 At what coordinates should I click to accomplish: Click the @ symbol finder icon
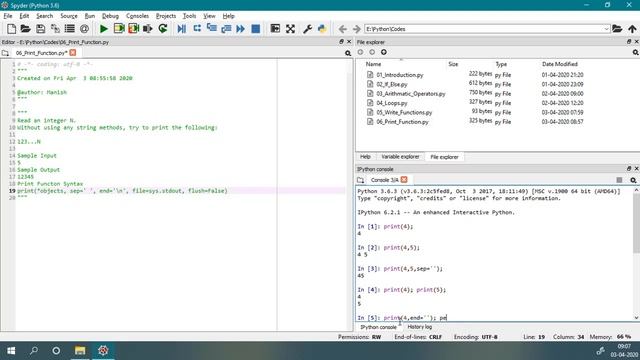click(84, 29)
